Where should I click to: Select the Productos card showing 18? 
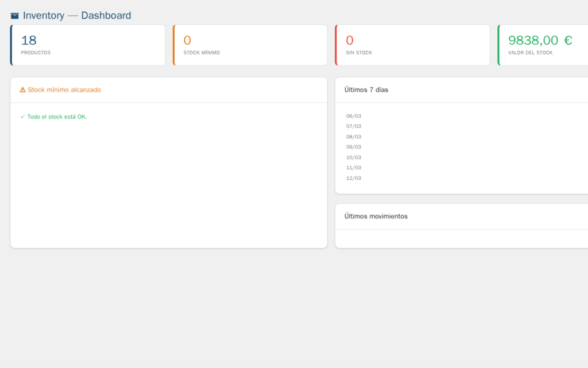click(87, 45)
